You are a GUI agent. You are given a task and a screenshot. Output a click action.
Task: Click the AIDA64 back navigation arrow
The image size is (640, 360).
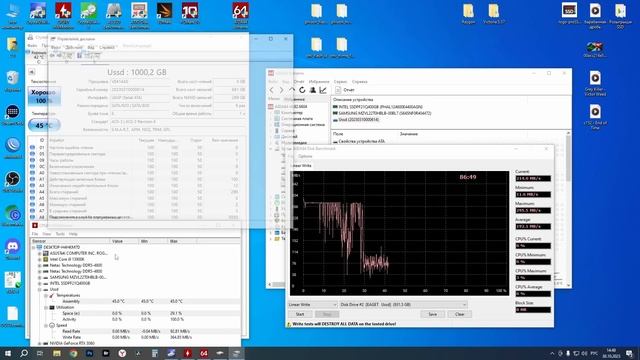pyautogui.click(x=272, y=90)
